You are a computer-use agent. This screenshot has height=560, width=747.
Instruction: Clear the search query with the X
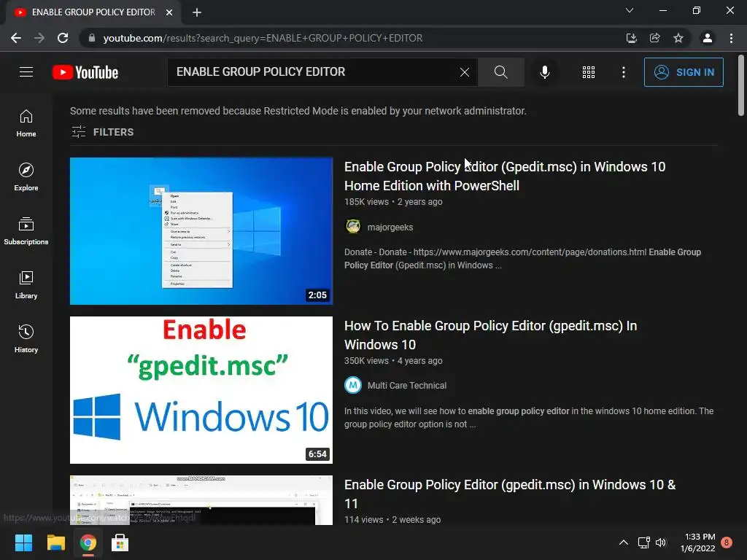(465, 72)
